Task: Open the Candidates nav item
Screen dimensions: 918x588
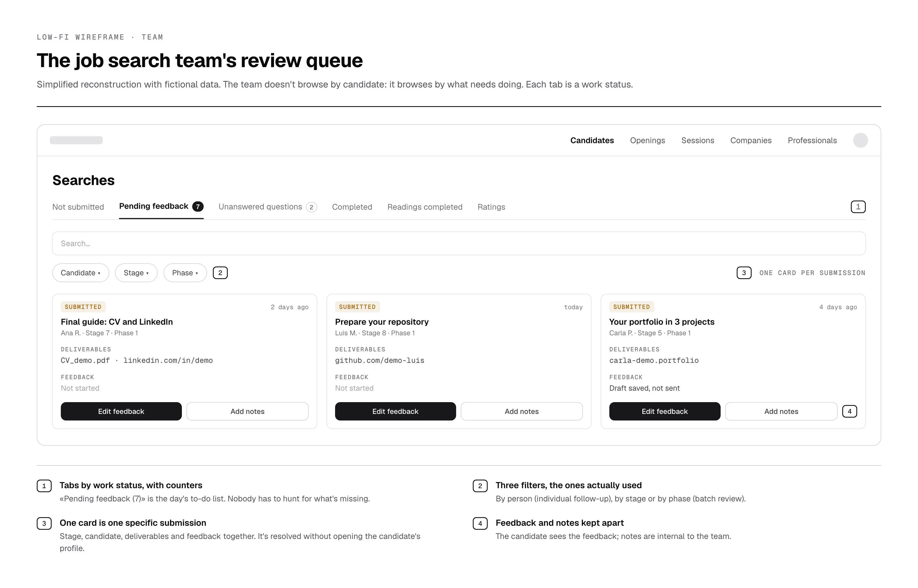Action: pos(592,140)
